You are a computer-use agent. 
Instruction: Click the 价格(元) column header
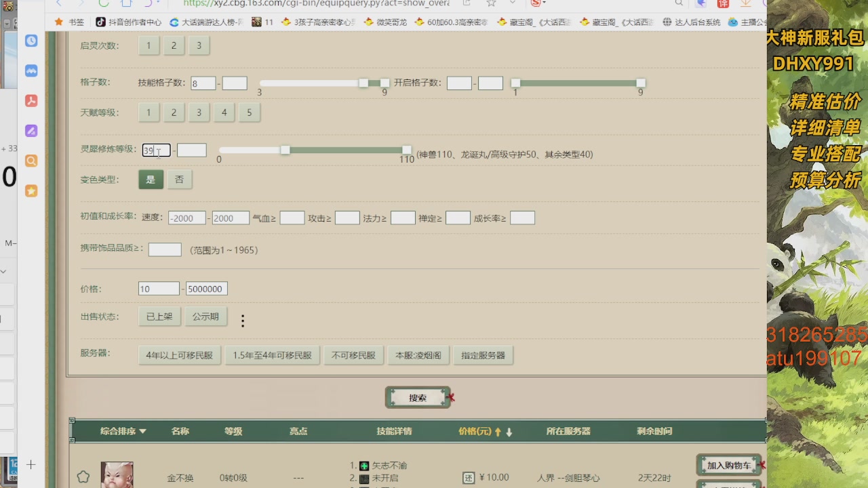coord(475,431)
